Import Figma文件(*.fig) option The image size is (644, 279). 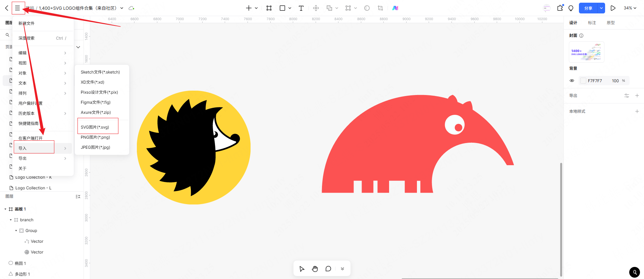click(x=102, y=102)
